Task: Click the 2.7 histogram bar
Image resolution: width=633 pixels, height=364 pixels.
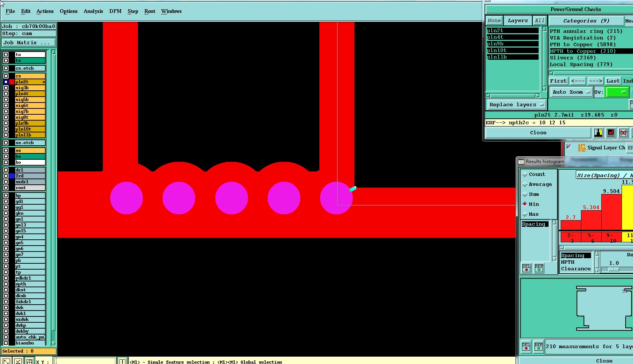Action: coord(571,225)
